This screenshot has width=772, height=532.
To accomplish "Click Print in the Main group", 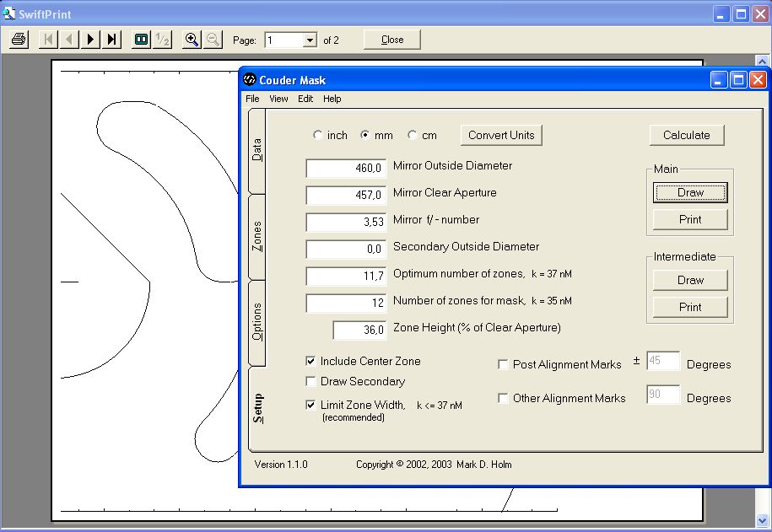I will tap(690, 219).
